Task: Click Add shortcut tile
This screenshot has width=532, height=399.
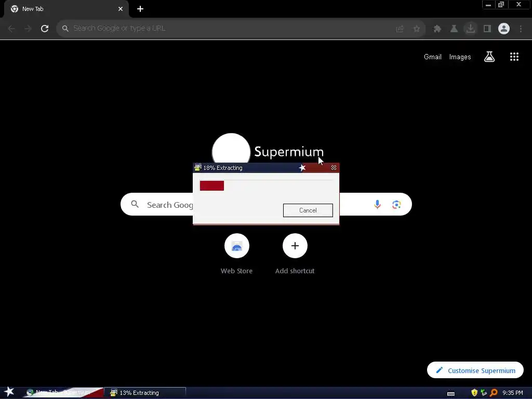Action: [x=295, y=254]
